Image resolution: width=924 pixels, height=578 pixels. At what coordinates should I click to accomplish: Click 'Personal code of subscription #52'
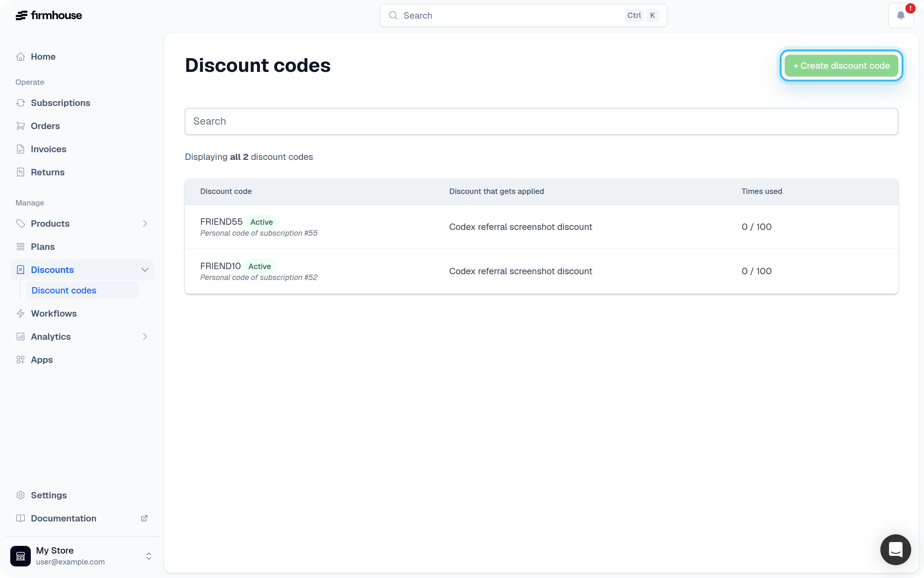[x=259, y=277]
